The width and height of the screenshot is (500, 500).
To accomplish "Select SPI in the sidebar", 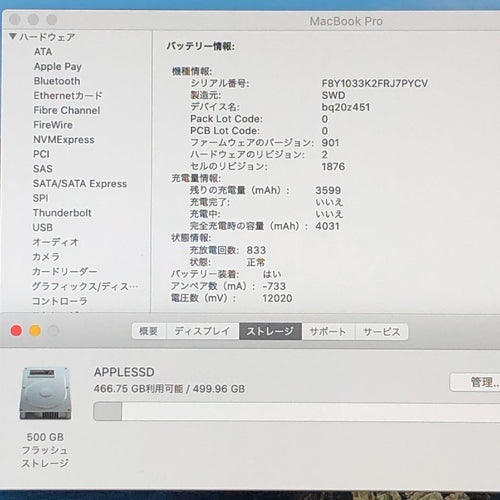I will click(x=41, y=198).
